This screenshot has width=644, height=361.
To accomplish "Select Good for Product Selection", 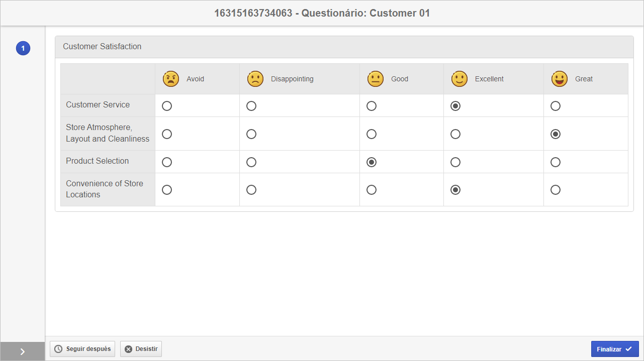I will coord(372,162).
